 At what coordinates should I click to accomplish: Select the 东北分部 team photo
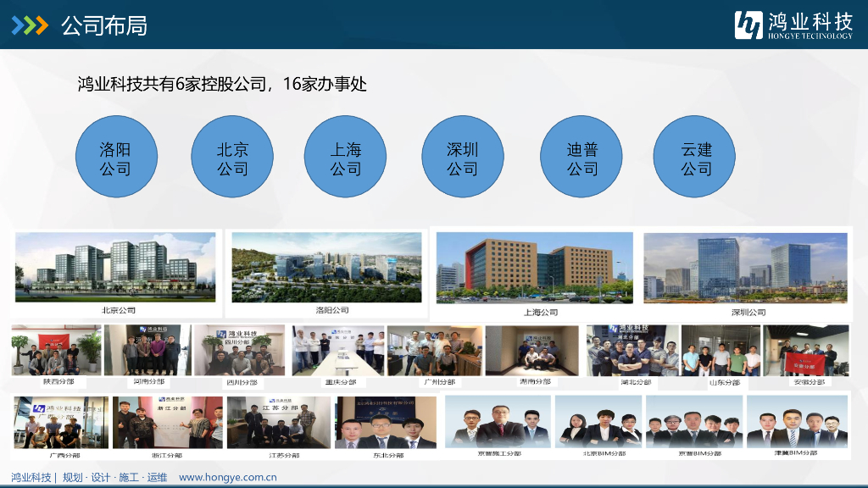click(386, 422)
